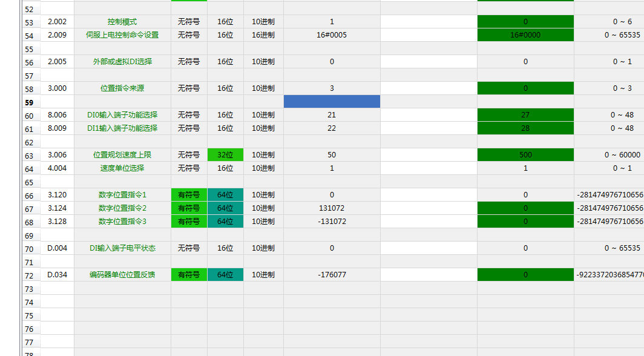Select the blue highlighted cell in row 59
644x356 pixels.
(332, 102)
